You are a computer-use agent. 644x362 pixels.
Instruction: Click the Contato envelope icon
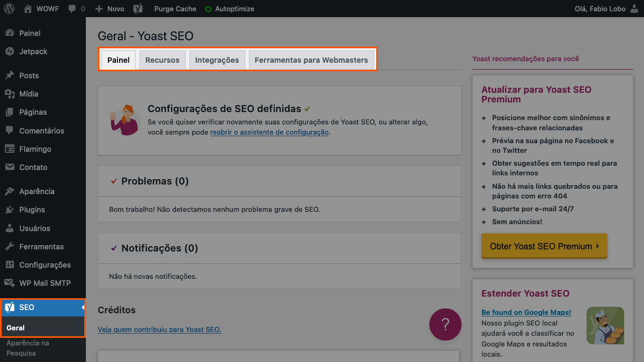tap(9, 167)
